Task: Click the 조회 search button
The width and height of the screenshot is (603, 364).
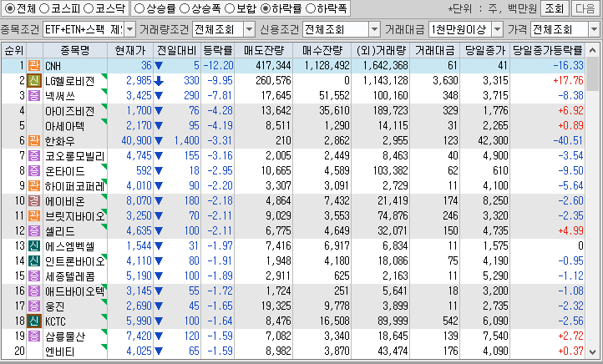Action: click(555, 8)
